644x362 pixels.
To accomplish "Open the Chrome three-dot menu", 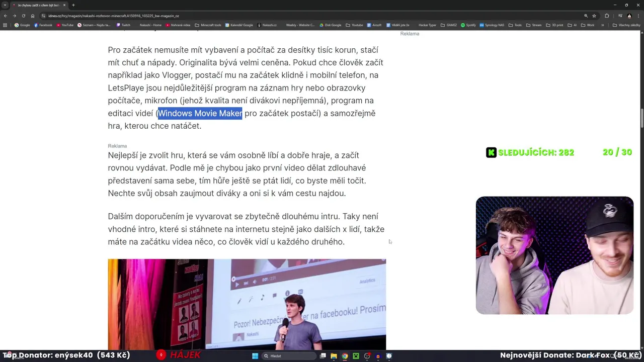I will (x=638, y=16).
